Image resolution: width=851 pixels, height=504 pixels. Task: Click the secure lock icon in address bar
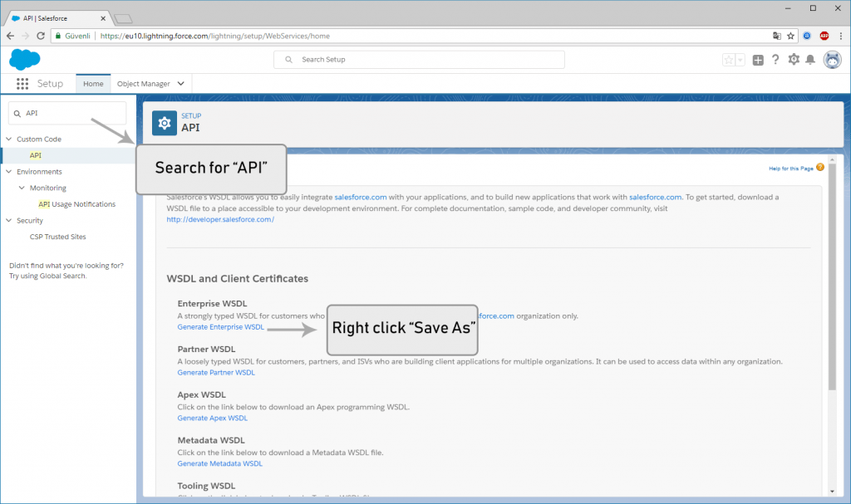click(58, 36)
